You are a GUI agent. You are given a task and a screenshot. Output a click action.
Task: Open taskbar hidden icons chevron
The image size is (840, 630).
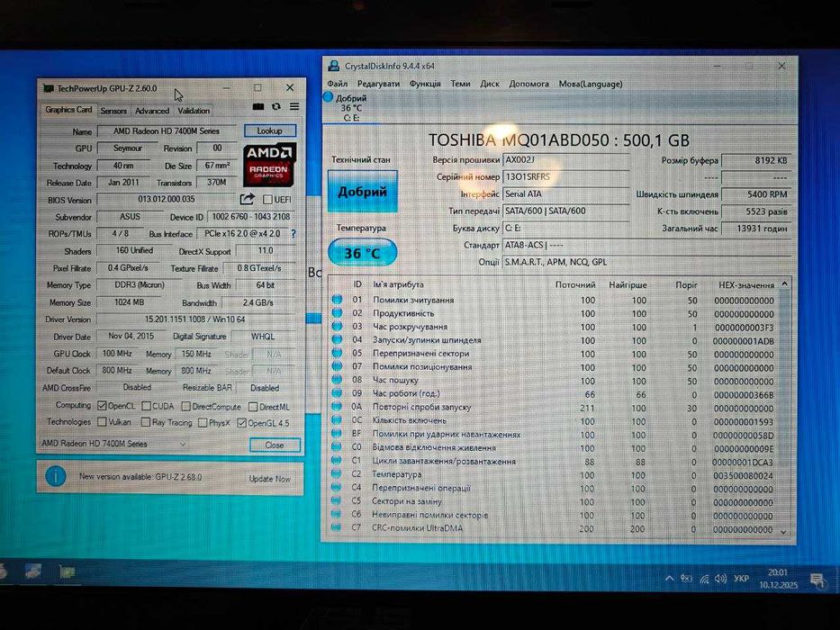pyautogui.click(x=669, y=579)
